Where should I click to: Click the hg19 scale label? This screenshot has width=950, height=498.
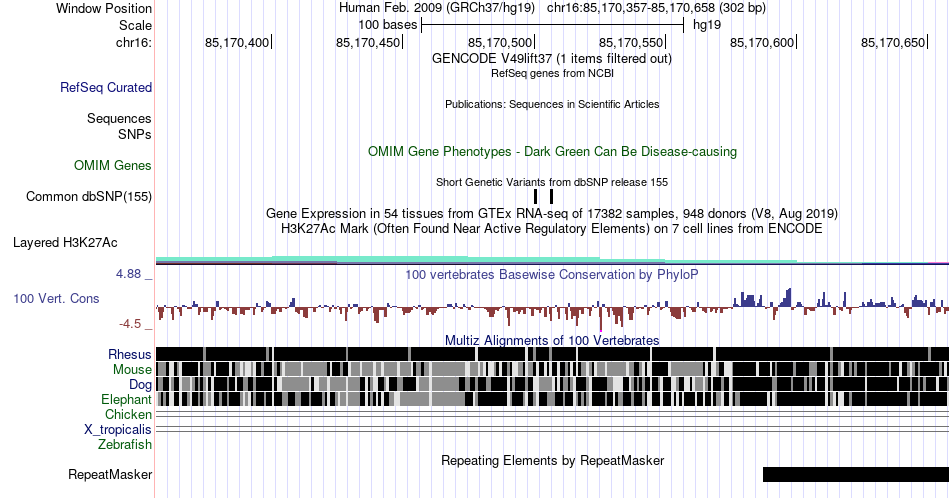[x=707, y=25]
